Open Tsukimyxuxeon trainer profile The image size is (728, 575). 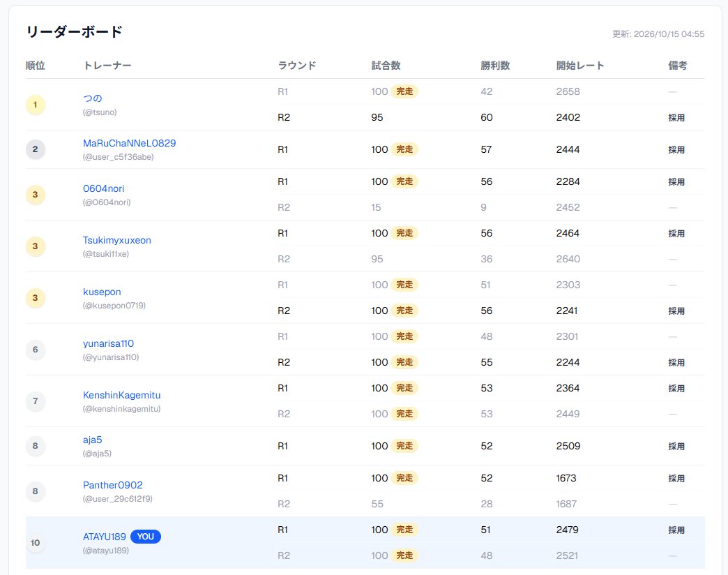tap(117, 240)
